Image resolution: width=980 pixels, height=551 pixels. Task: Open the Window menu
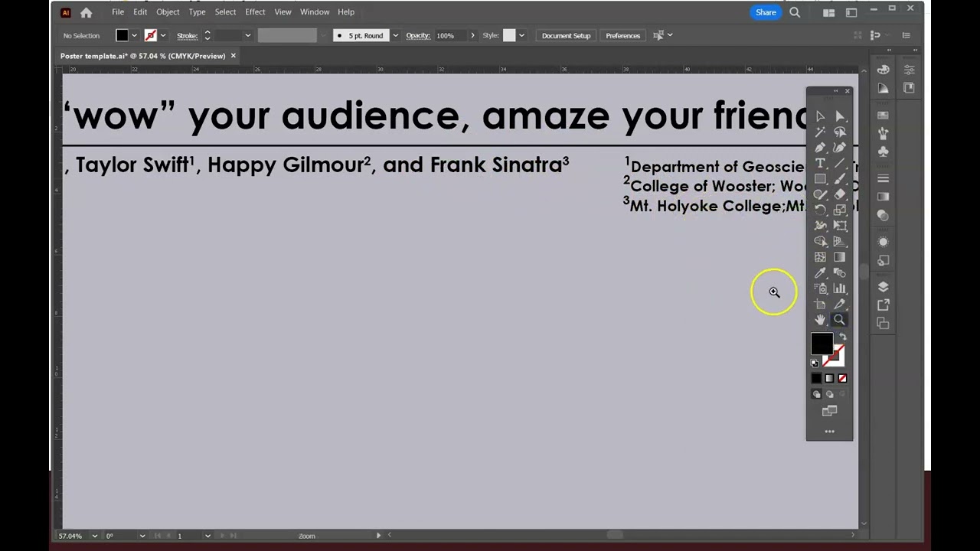[x=315, y=12]
